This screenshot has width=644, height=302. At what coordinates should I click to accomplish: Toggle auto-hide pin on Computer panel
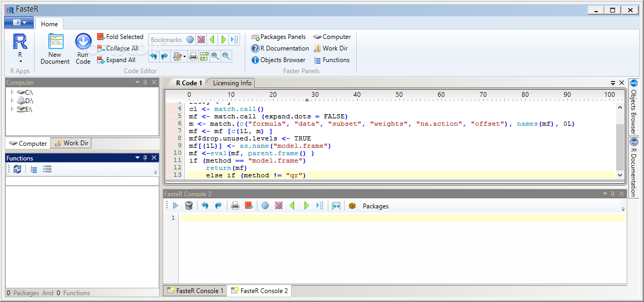tap(146, 83)
